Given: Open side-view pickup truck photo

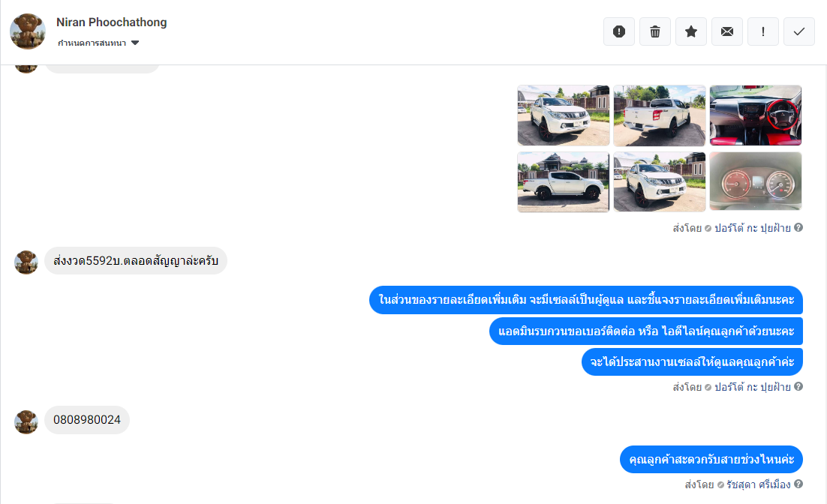Looking at the screenshot, I should [564, 182].
